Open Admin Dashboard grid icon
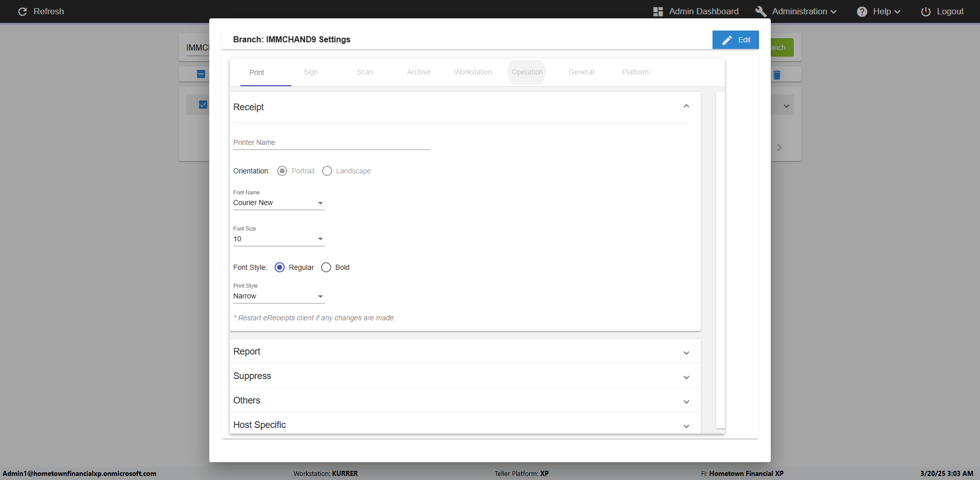Image resolution: width=980 pixels, height=480 pixels. tap(658, 11)
